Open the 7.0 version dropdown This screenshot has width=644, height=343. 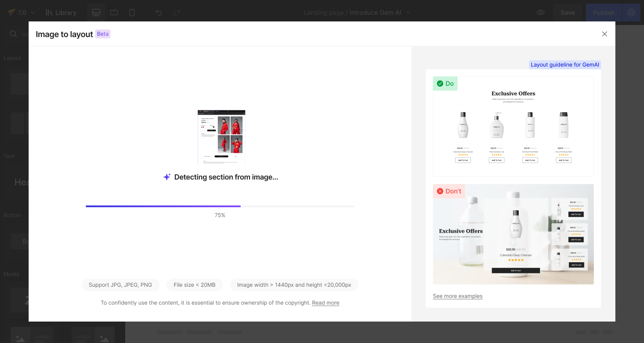pyautogui.click(x=21, y=13)
